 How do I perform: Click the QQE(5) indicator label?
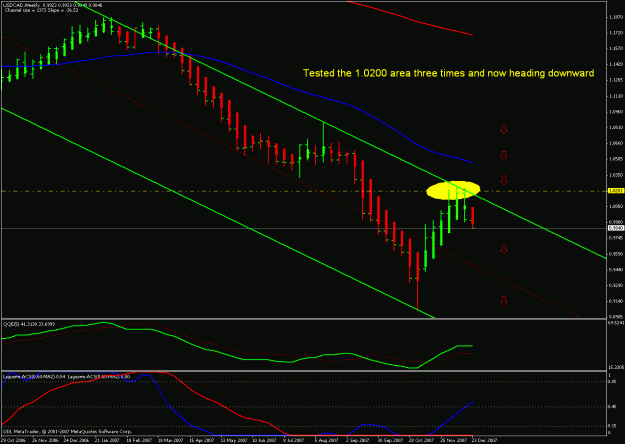tap(29, 324)
